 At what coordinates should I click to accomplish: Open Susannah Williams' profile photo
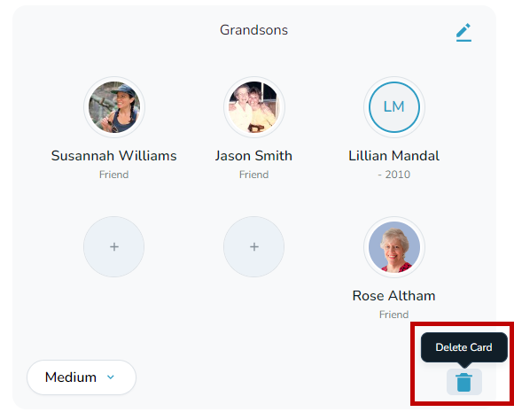point(114,107)
